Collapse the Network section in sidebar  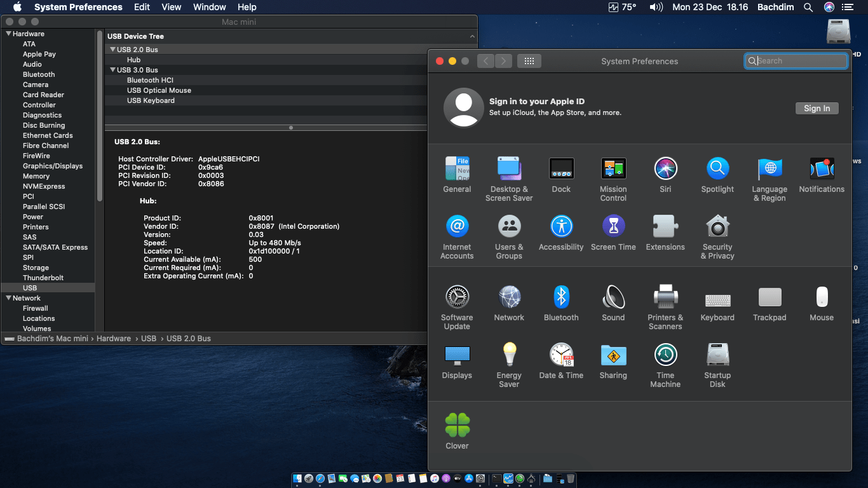(x=9, y=298)
